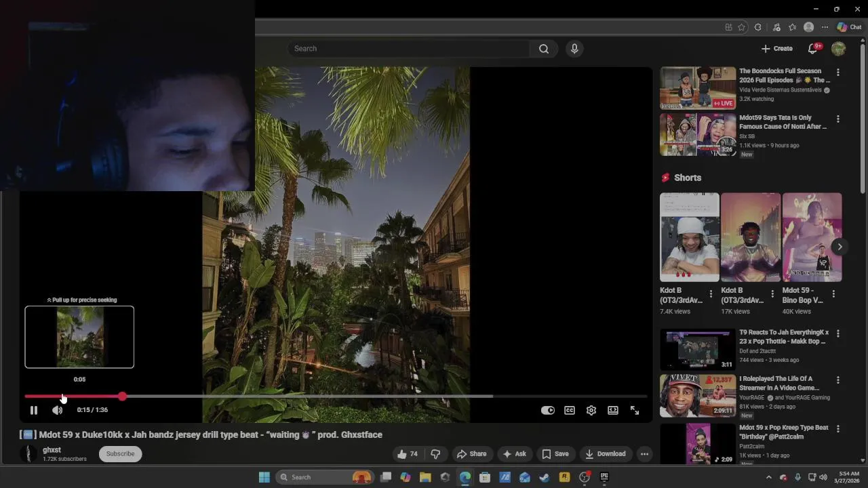Click the Create button

click(x=777, y=49)
